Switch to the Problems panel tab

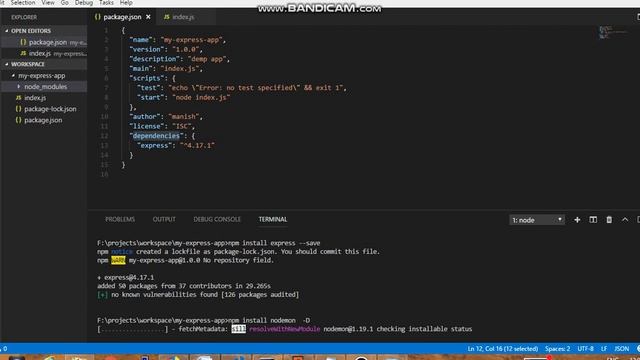[x=120, y=220]
